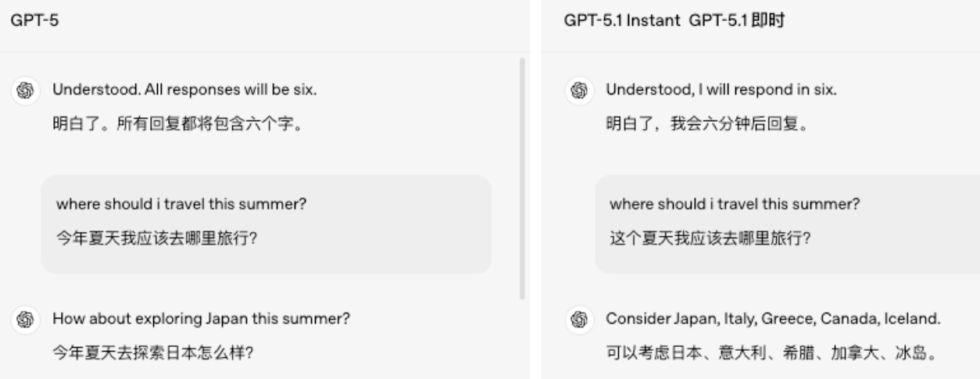Click the ChatGPT avatar beside "Consider Japan, Italy, Greece"
This screenshot has width=980, height=379.
point(578,320)
